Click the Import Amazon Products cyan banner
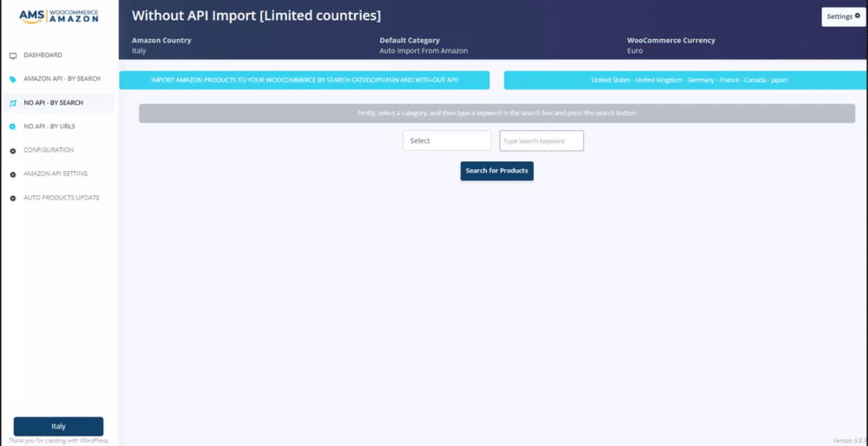 (305, 80)
